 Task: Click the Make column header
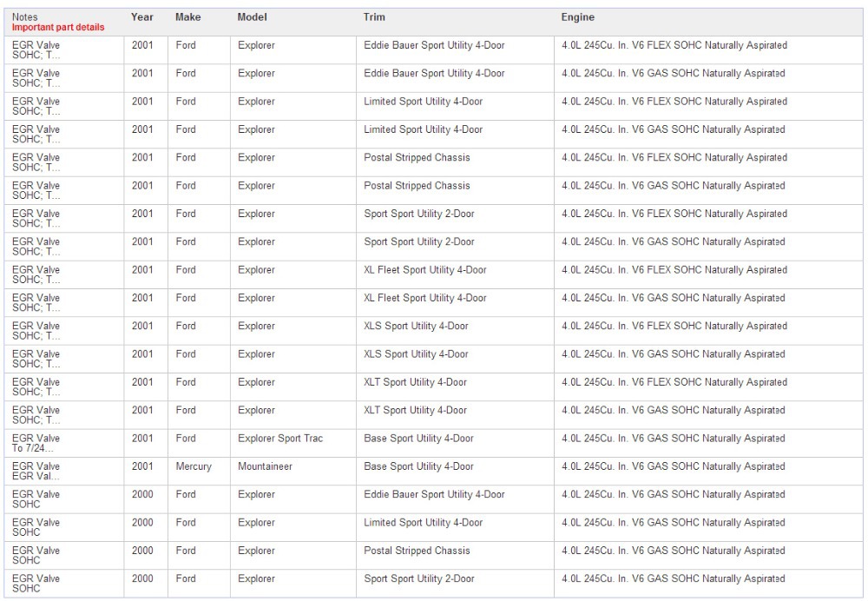point(187,17)
